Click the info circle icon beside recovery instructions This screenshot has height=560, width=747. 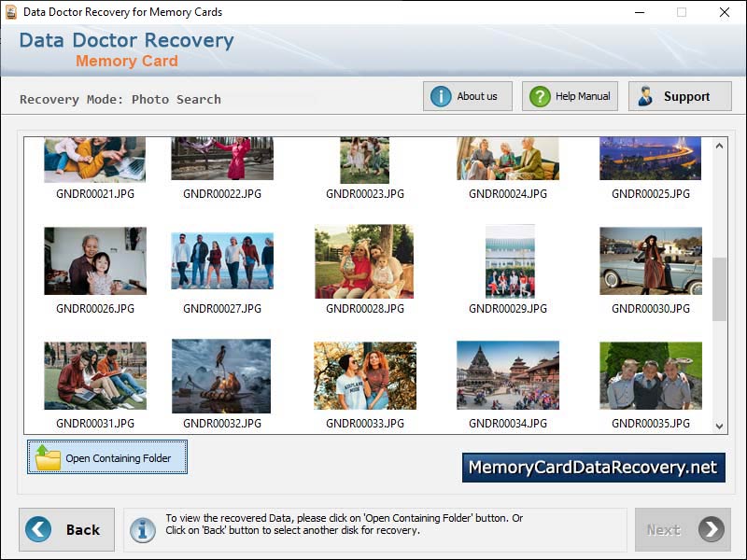pyautogui.click(x=142, y=529)
